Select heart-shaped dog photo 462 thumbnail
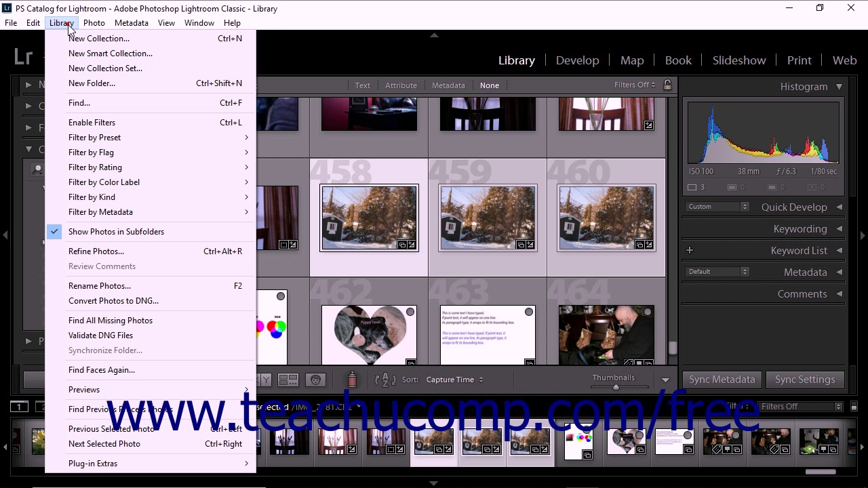Image resolution: width=868 pixels, height=488 pixels. click(x=369, y=335)
